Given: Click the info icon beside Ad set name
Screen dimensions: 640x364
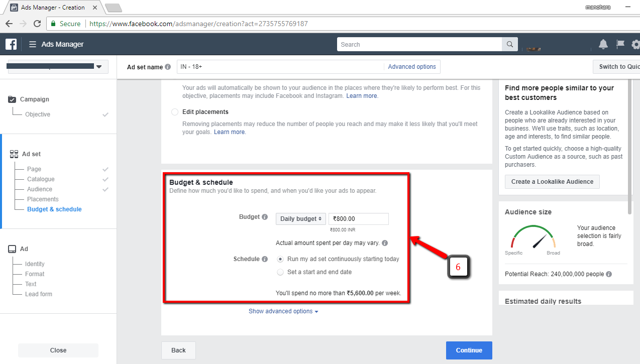Looking at the screenshot, I should coord(168,67).
